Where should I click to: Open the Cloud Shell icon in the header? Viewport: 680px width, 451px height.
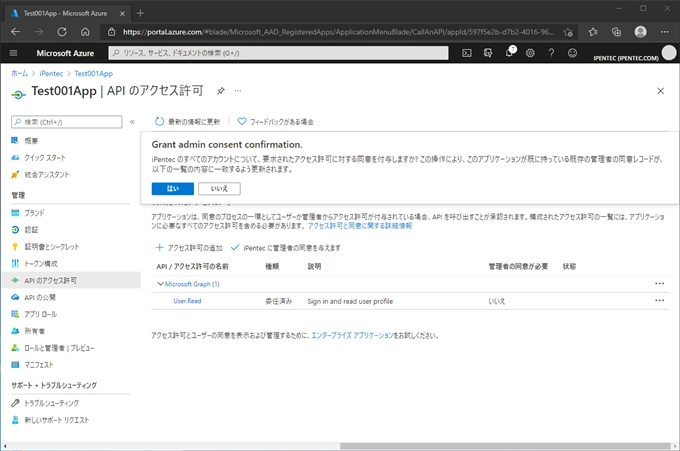point(467,53)
